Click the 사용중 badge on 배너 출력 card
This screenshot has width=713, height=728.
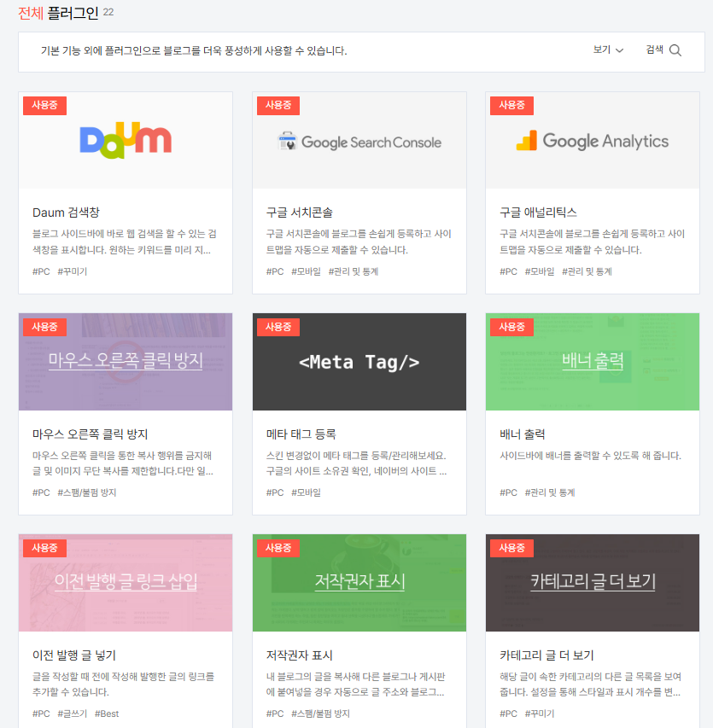(511, 327)
